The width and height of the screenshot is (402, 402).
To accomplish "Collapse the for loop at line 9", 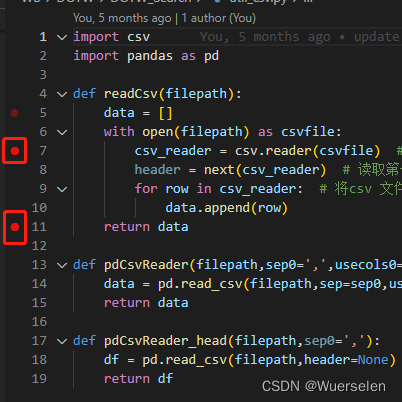I will [x=62, y=189].
